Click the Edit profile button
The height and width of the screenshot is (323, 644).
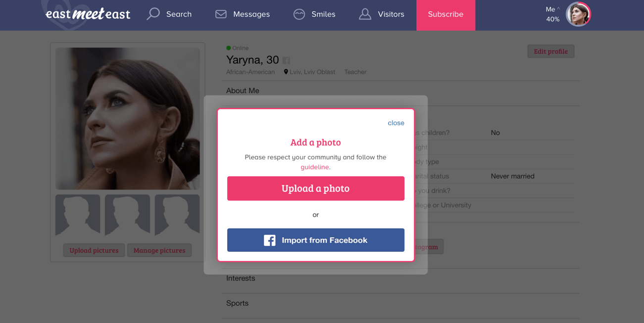(551, 51)
